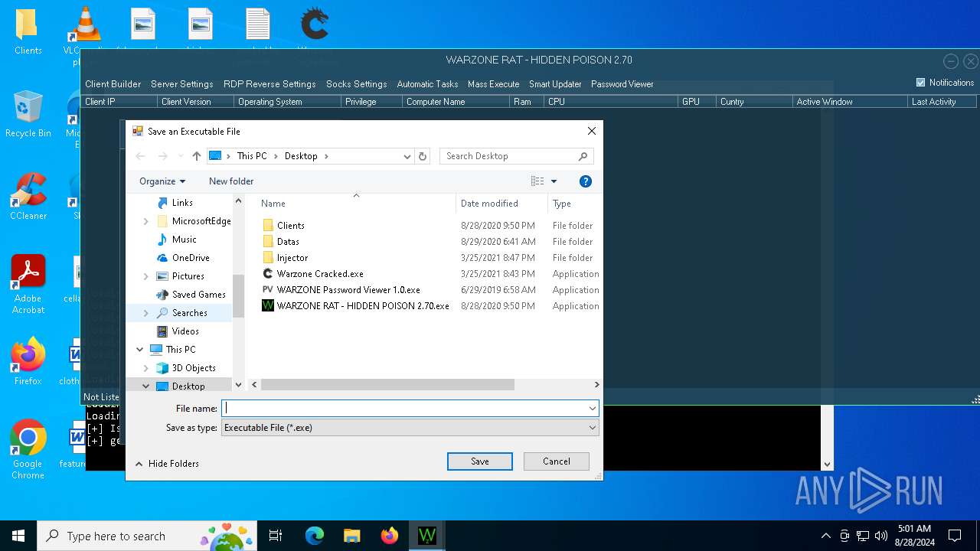980x551 pixels.
Task: Click the search magnifier in Search Desktop
Action: click(x=583, y=156)
